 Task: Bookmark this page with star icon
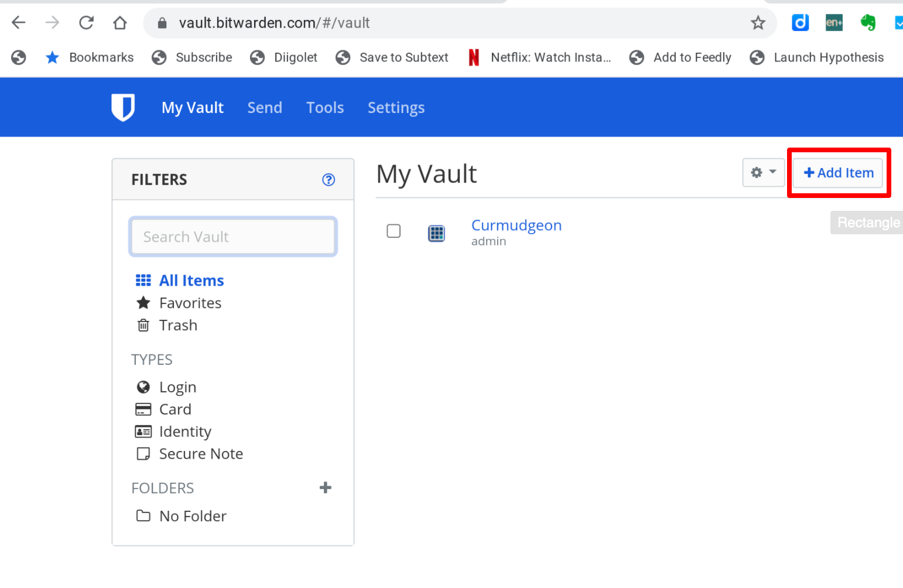[x=758, y=23]
